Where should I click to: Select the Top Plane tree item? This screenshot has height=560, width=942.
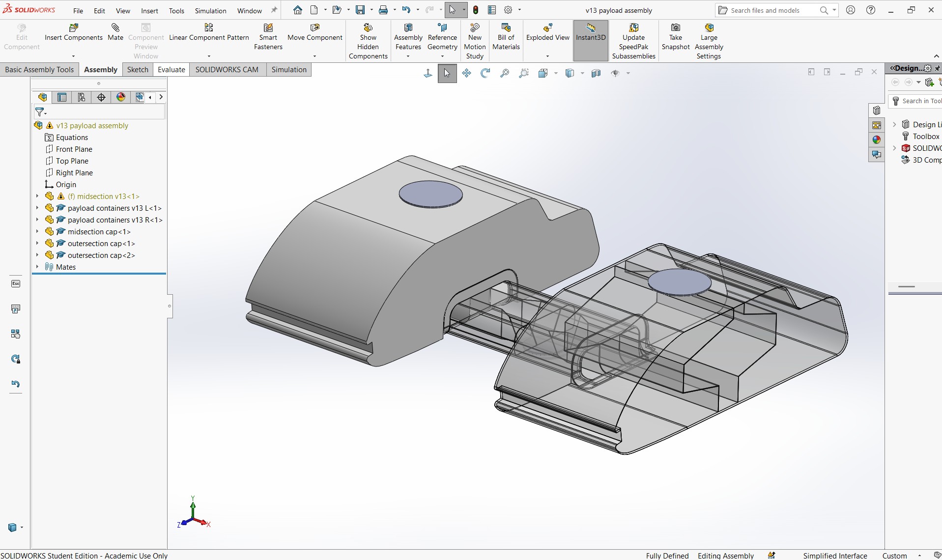(x=72, y=161)
